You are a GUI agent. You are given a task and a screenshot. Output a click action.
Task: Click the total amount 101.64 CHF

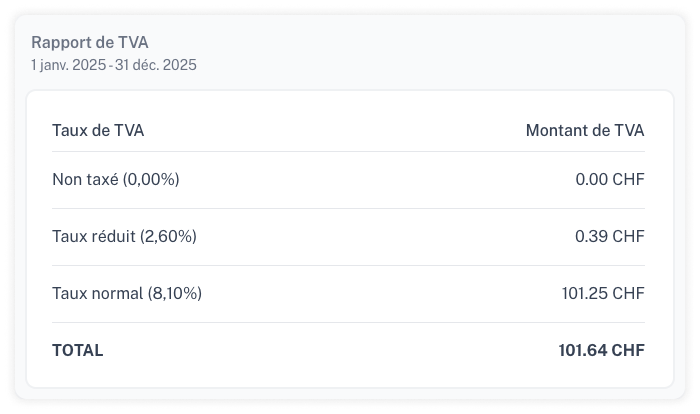[x=602, y=351]
